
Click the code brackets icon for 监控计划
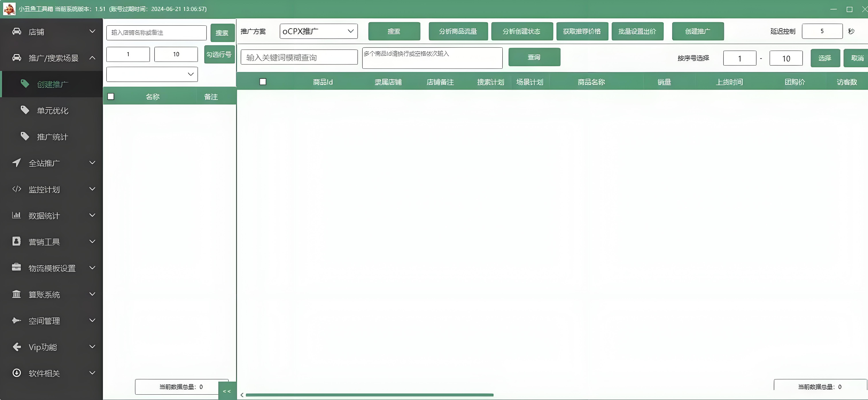17,189
